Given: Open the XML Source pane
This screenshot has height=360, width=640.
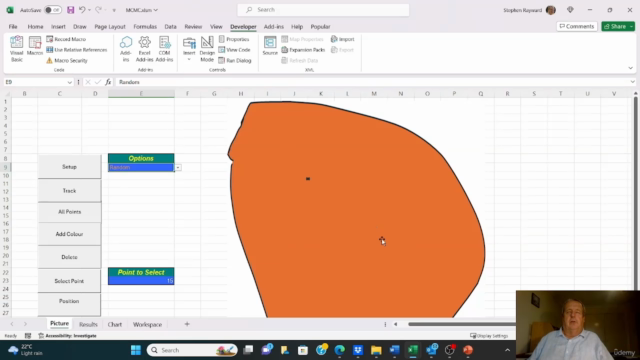Looking at the screenshot, I should [270, 46].
